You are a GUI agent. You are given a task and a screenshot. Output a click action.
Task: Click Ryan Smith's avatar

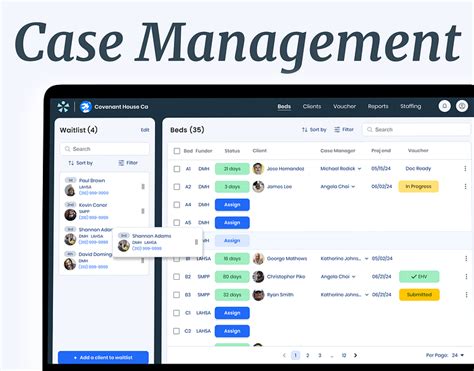point(258,295)
